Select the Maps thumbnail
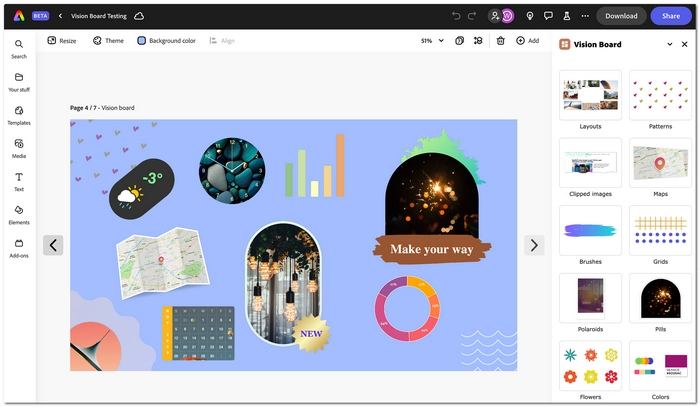700x407 pixels. [x=660, y=162]
